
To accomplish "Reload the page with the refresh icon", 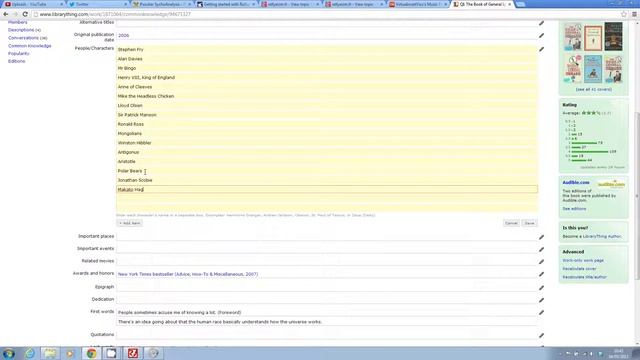I will 25,14.
